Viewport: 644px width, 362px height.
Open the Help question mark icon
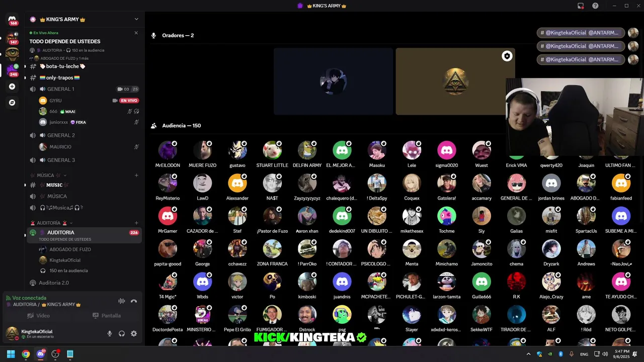595,6
